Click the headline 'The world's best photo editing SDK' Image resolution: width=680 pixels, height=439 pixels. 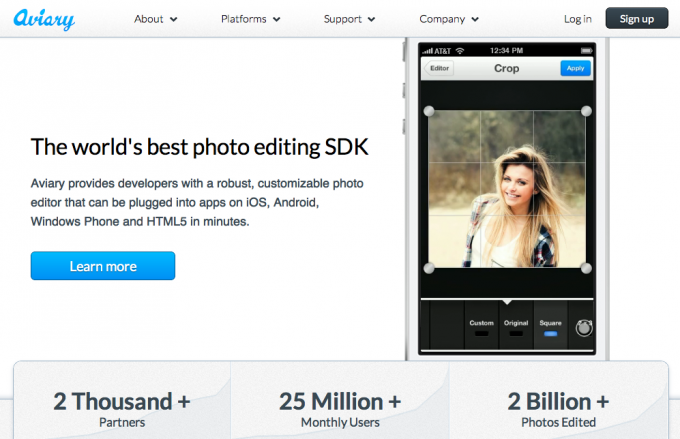[x=199, y=147]
